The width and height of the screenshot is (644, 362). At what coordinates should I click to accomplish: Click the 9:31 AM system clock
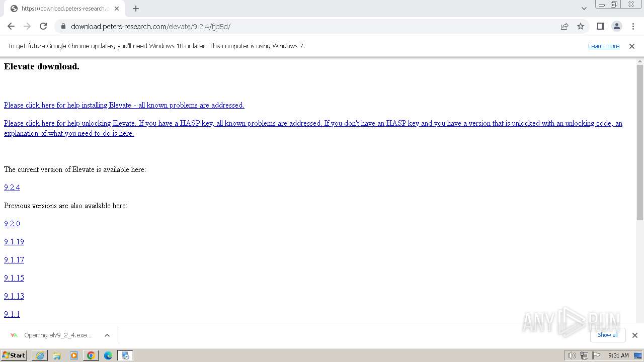pos(618,355)
